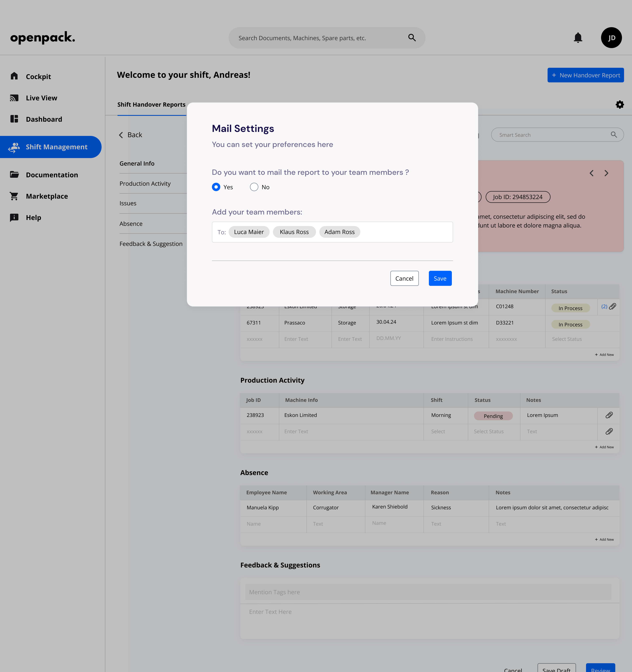Open the Shift Handover Reports tab
This screenshot has width=632, height=672.
pos(151,105)
